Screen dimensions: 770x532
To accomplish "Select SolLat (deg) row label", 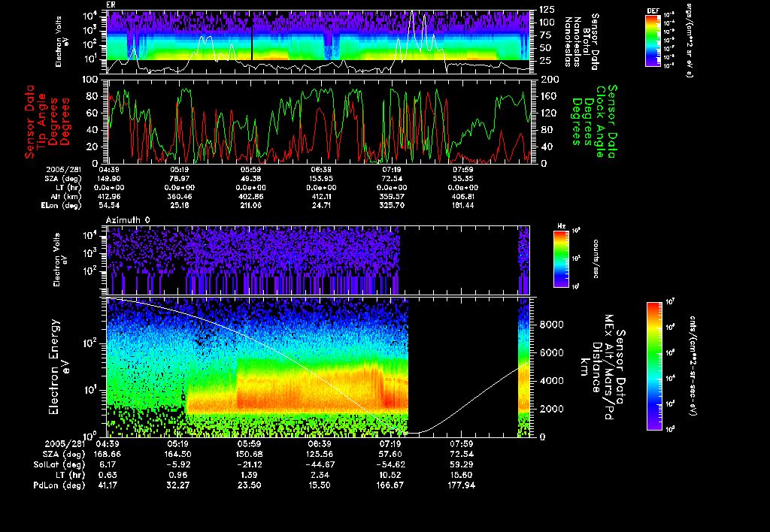I will [x=59, y=464].
